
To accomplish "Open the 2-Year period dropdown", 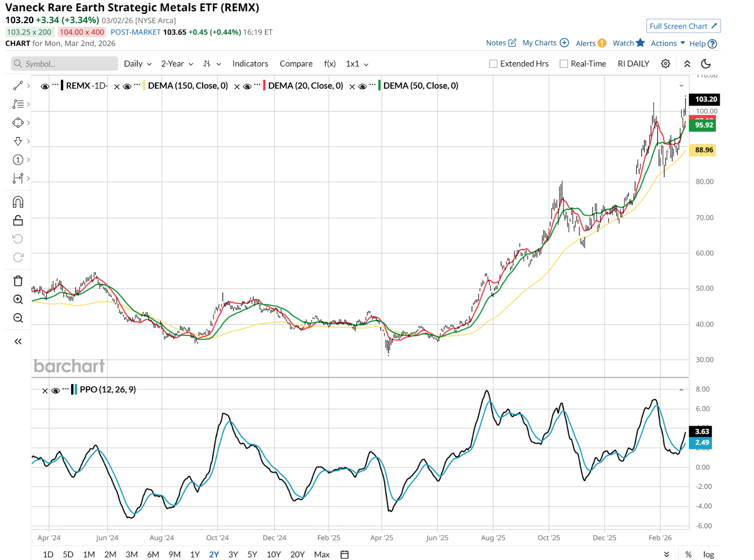I will tap(177, 64).
